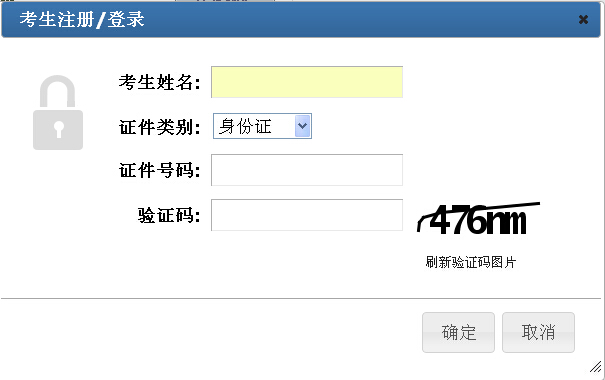This screenshot has width=605, height=380.
Task: Click the 考生注册/登录 title text
Action: pyautogui.click(x=82, y=19)
